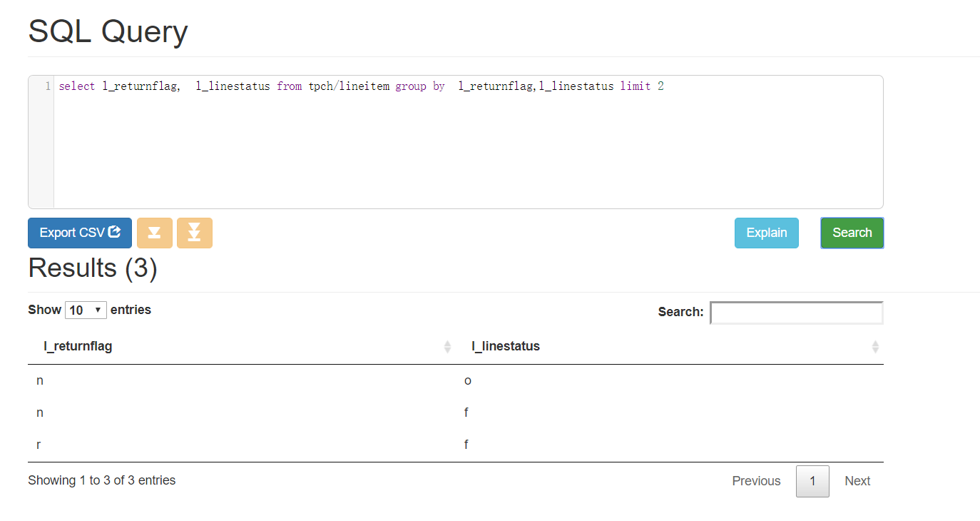This screenshot has height=521, width=980.
Task: Go to the Next results page
Action: pyautogui.click(x=857, y=481)
